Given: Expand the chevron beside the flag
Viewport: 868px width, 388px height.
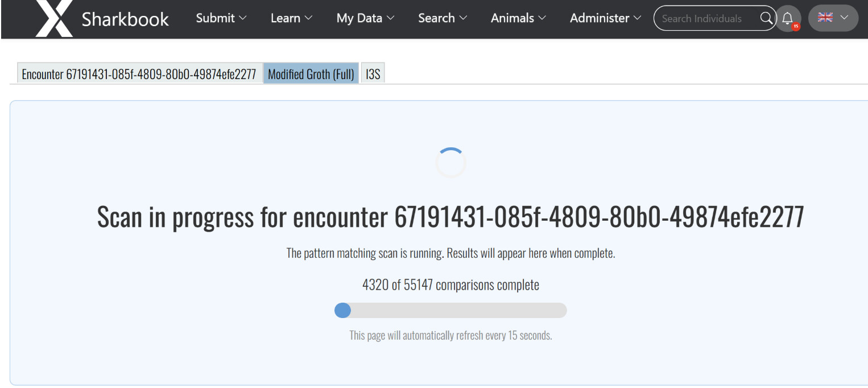Looking at the screenshot, I should [844, 18].
